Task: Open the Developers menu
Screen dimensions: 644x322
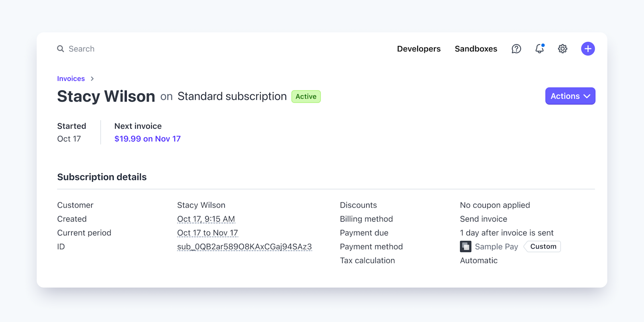Action: coord(418,49)
